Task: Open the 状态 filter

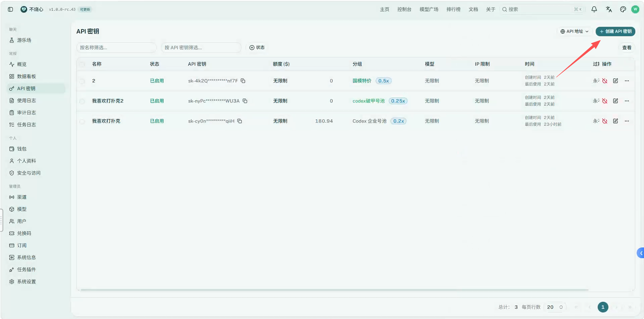Action: coord(257,47)
